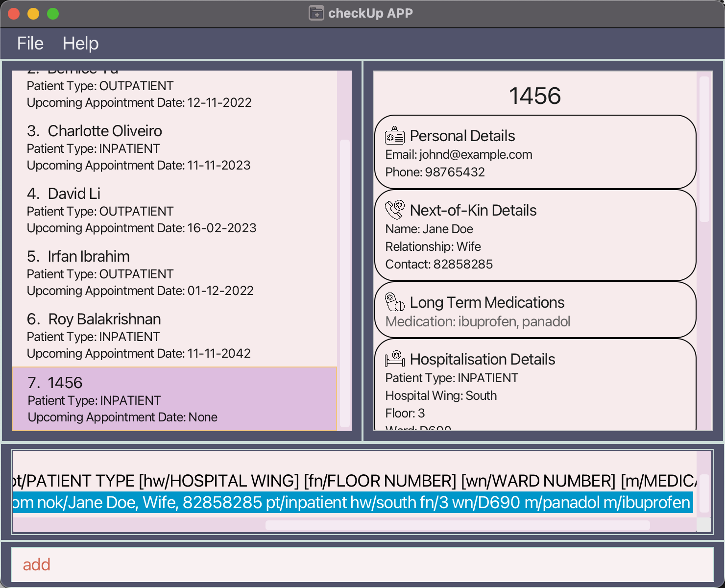Click the Contact: 82858285 text
This screenshot has height=588, width=725.
pyautogui.click(x=439, y=264)
